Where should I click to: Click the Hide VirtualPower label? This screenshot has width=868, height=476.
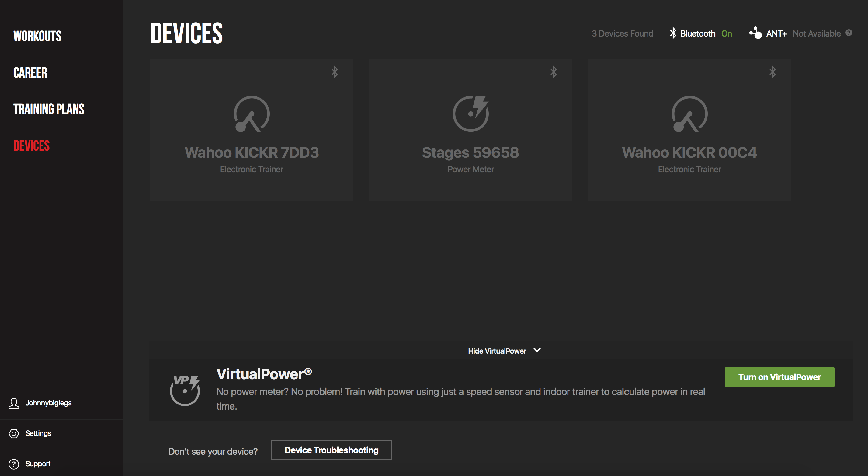point(497,351)
